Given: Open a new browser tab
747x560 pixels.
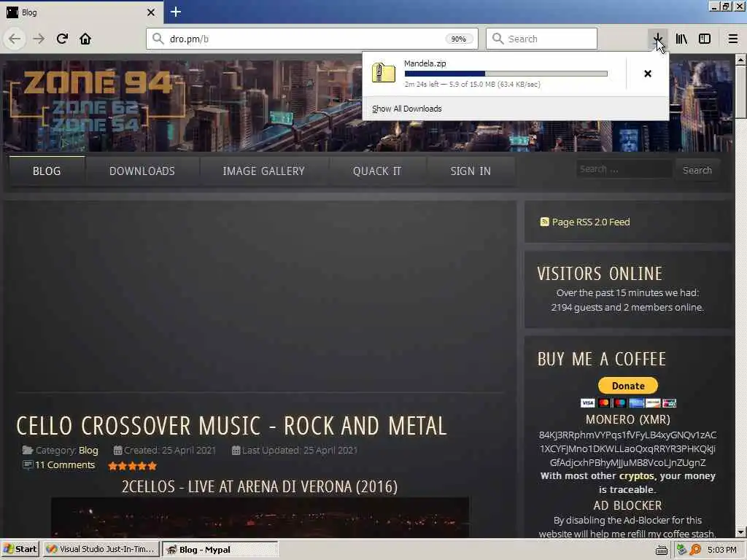Looking at the screenshot, I should pos(176,12).
